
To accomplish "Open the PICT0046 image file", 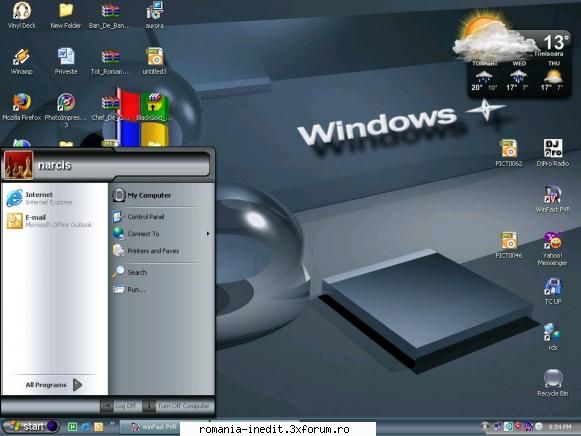I will pos(509,244).
